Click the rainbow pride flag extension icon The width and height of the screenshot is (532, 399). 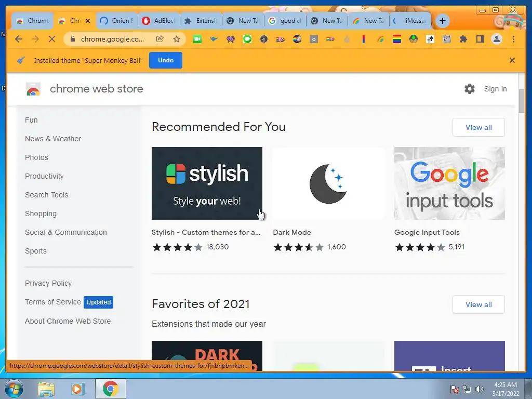tap(396, 39)
